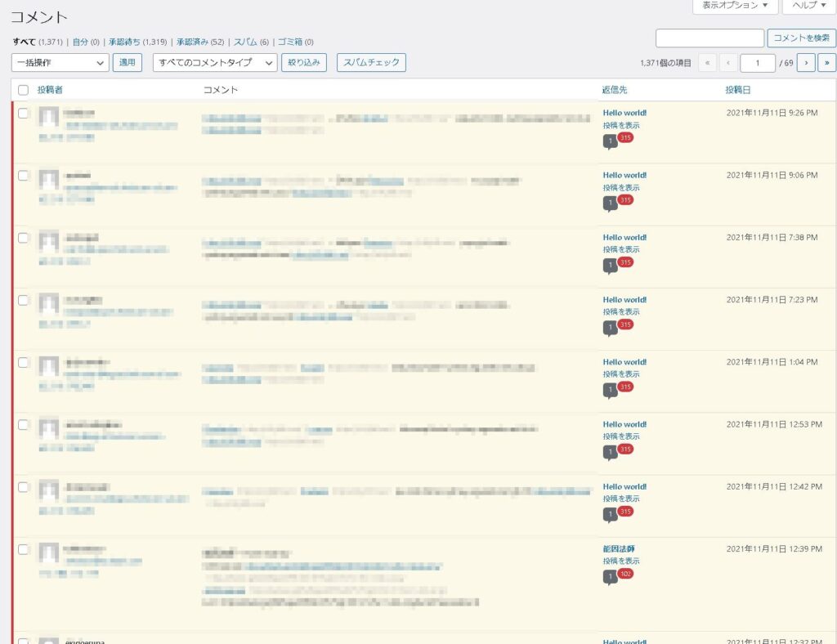The image size is (837, 644).
Task: Click the previous page ‹ pagination icon
Action: (728, 62)
